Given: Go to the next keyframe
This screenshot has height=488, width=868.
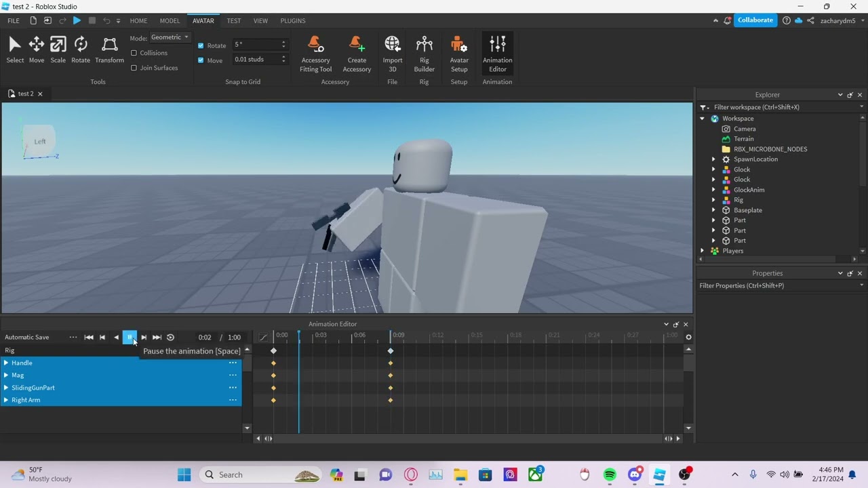Looking at the screenshot, I should [x=143, y=338].
